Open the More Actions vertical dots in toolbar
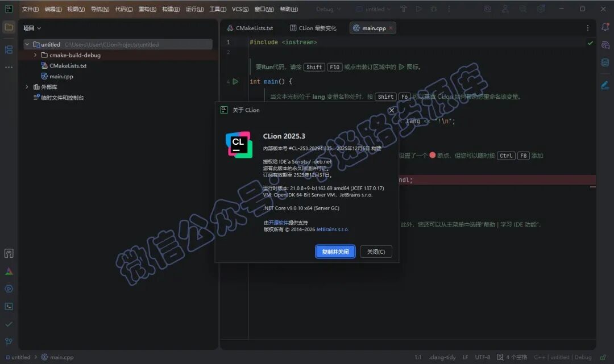 [x=449, y=9]
